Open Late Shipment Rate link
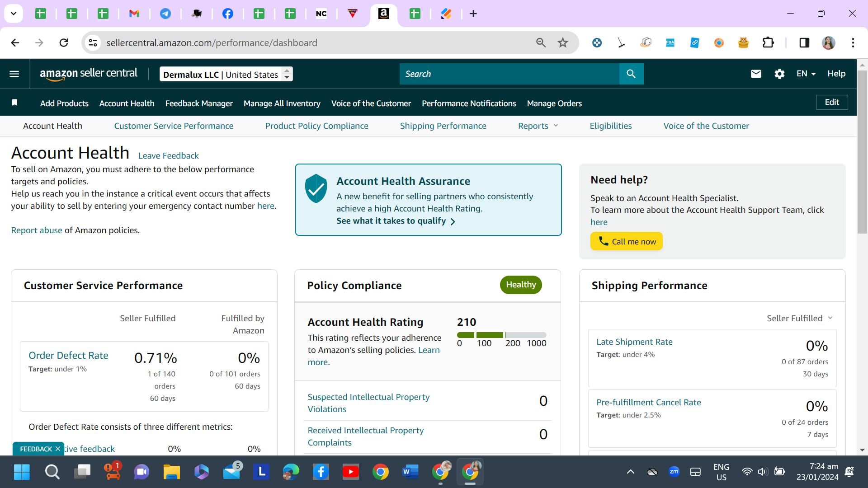This screenshot has height=488, width=868. [x=634, y=342]
